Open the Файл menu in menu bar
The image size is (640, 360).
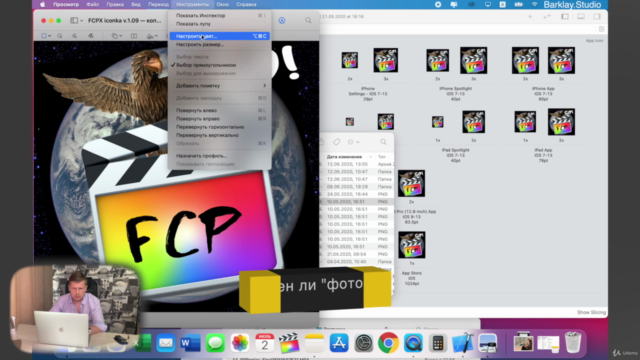tap(93, 4)
